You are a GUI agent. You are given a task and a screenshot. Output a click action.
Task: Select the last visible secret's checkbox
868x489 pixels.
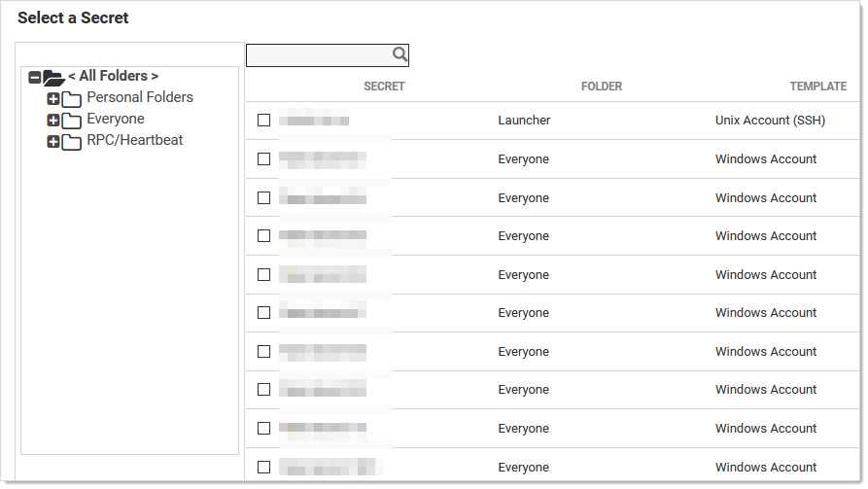tap(263, 468)
